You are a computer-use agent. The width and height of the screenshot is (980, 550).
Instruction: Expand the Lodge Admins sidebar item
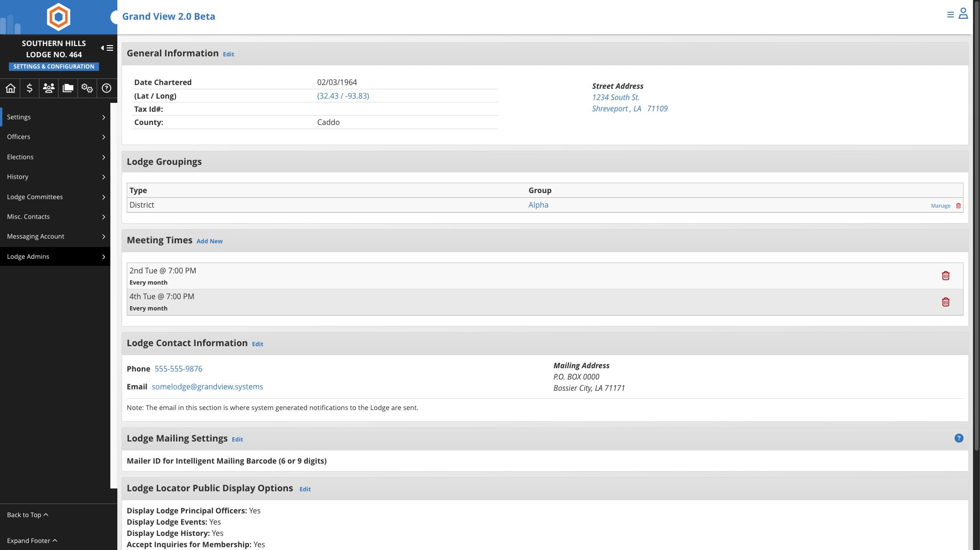pos(55,256)
